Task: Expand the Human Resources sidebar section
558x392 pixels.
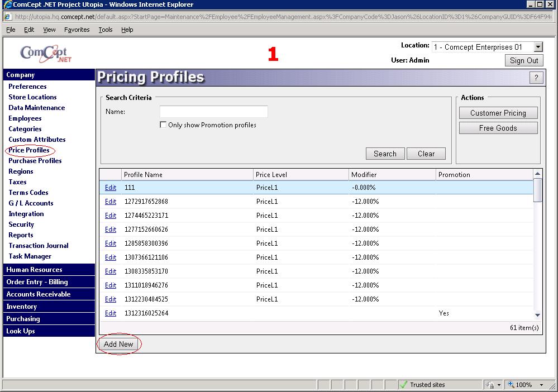Action: pos(34,270)
